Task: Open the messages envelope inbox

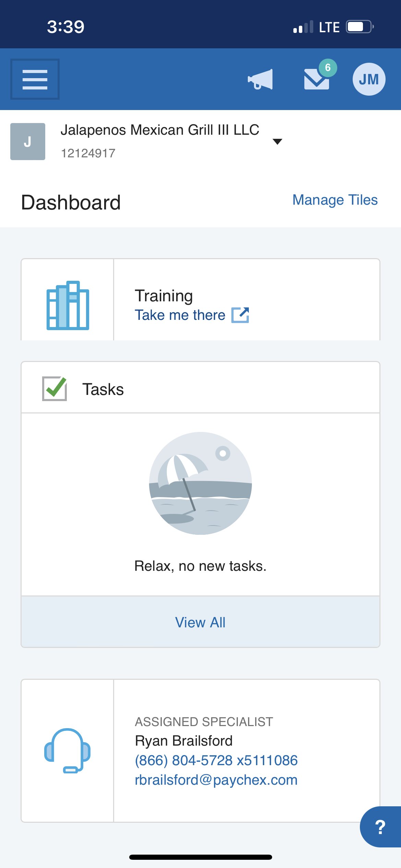Action: point(317,79)
